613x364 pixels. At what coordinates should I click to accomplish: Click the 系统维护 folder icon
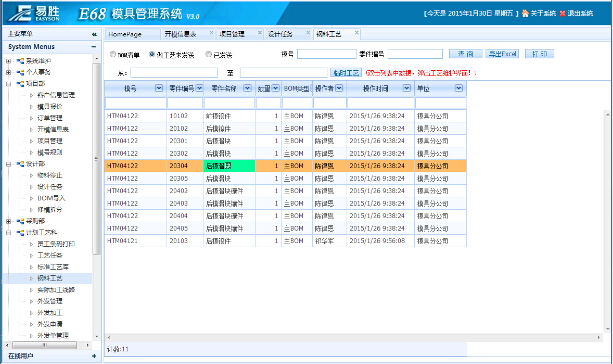pyautogui.click(x=20, y=61)
